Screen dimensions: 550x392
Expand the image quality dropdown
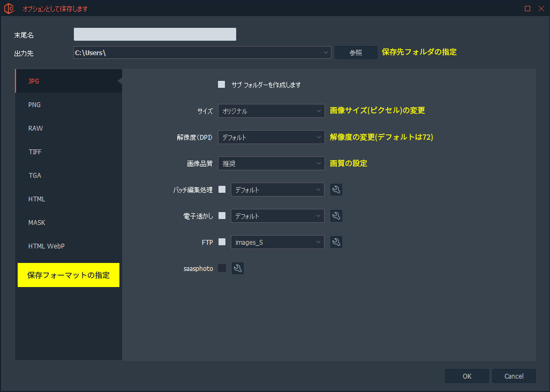[x=271, y=163]
